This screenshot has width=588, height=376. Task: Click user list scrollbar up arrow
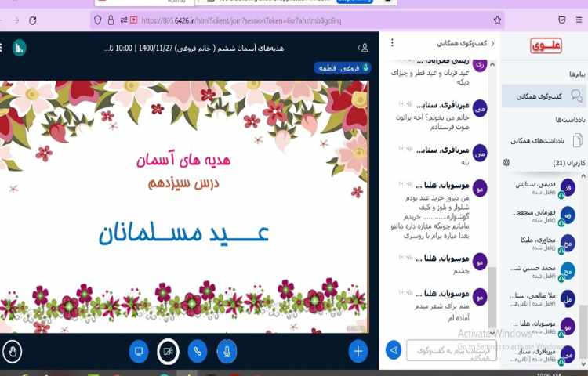(x=583, y=176)
